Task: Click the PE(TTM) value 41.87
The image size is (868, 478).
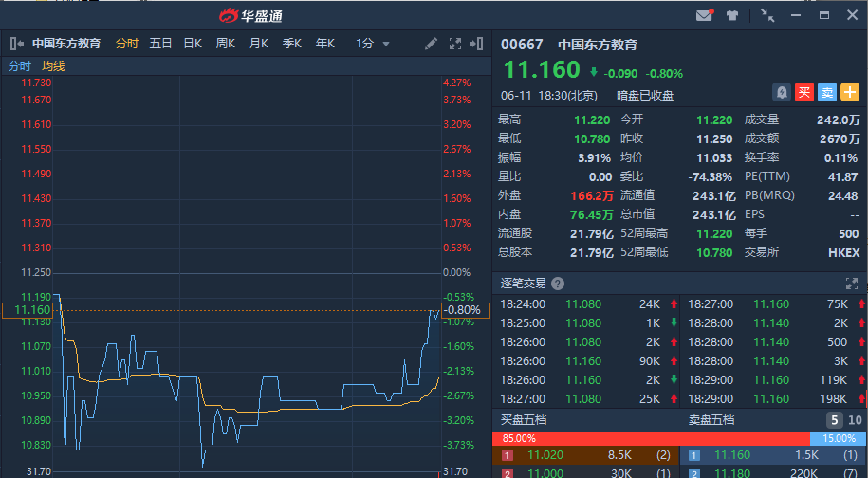Action: (x=843, y=177)
